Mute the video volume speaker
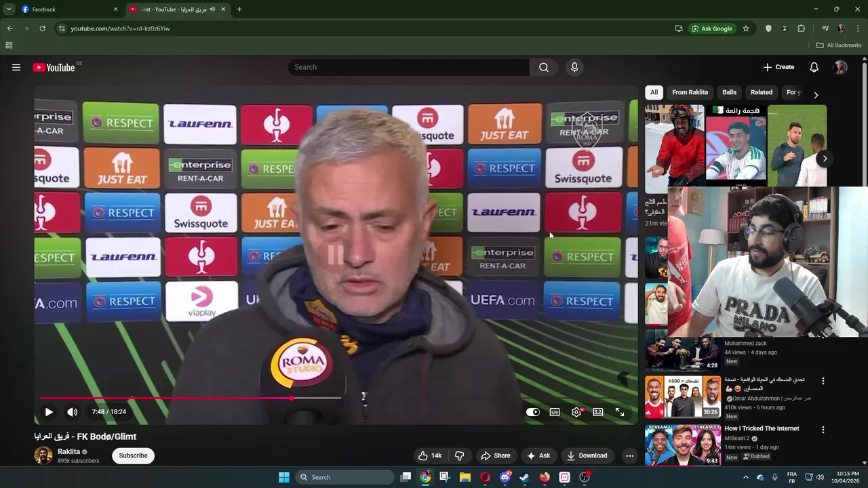The image size is (868, 488). pyautogui.click(x=72, y=412)
